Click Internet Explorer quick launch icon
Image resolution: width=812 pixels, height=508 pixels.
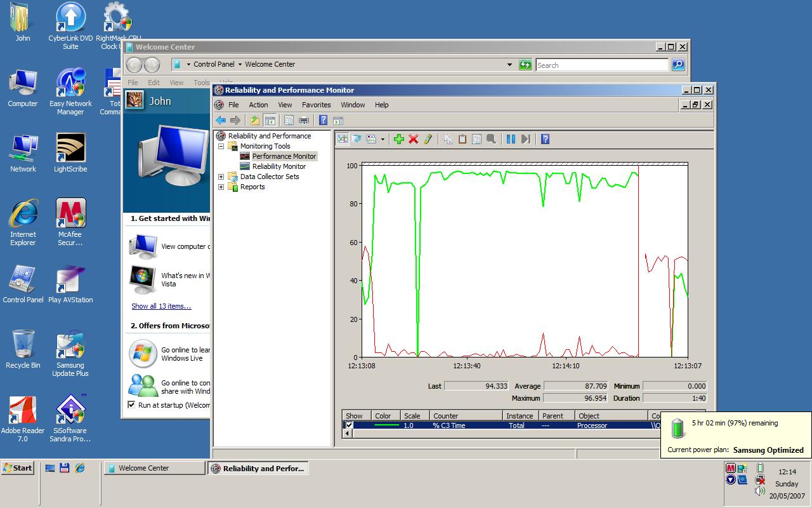point(79,468)
